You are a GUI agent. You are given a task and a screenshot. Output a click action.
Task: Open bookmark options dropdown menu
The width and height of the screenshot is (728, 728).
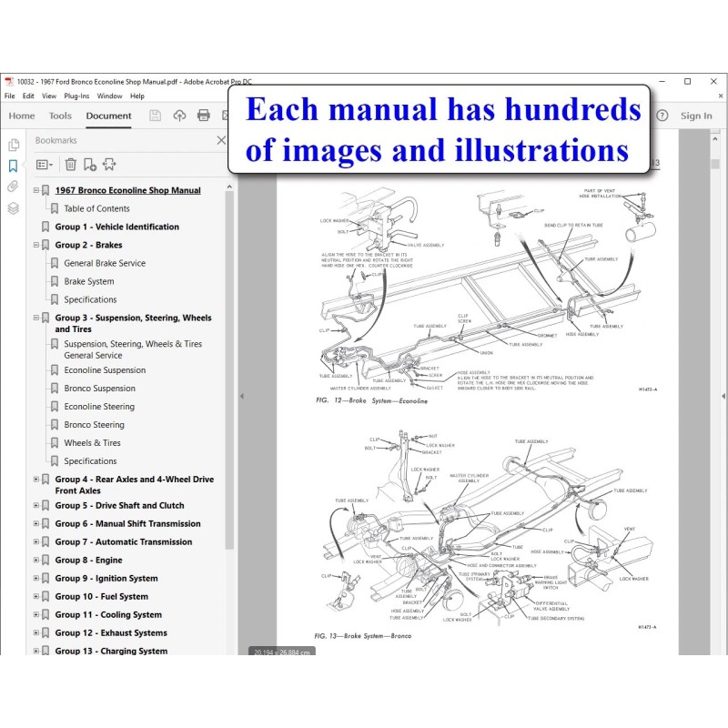(45, 165)
